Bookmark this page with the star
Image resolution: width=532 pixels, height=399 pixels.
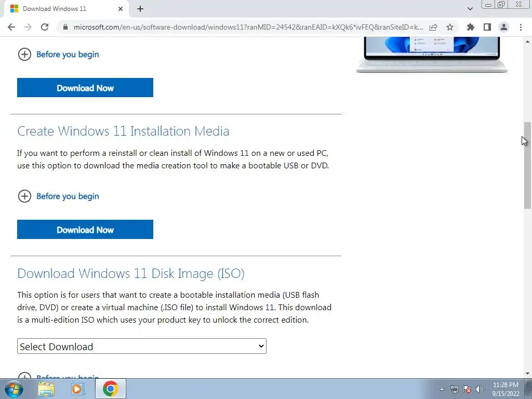coord(450,27)
